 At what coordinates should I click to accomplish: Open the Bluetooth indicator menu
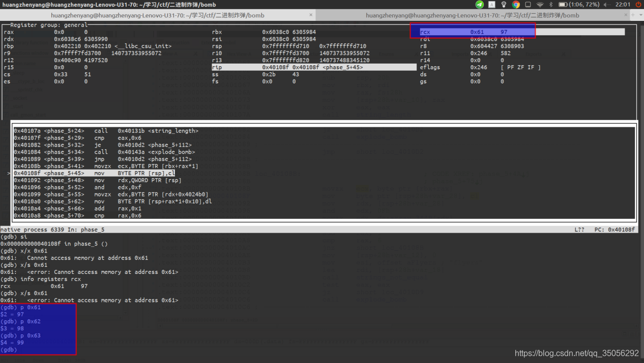pyautogui.click(x=551, y=5)
